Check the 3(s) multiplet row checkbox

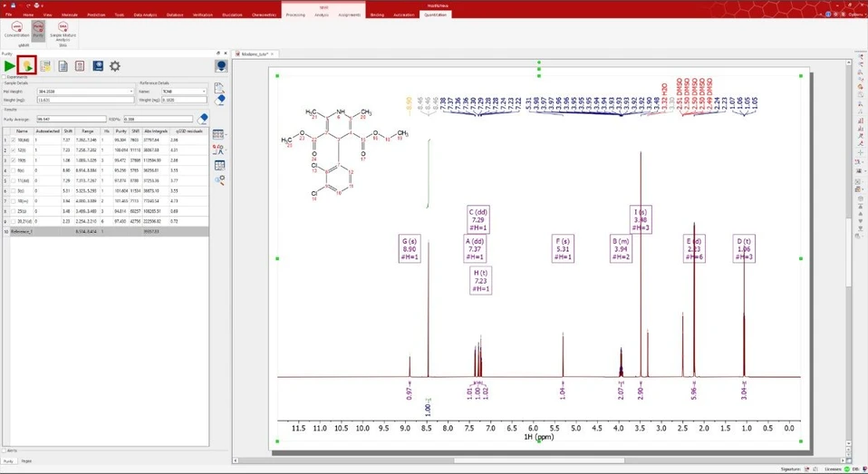(x=14, y=190)
